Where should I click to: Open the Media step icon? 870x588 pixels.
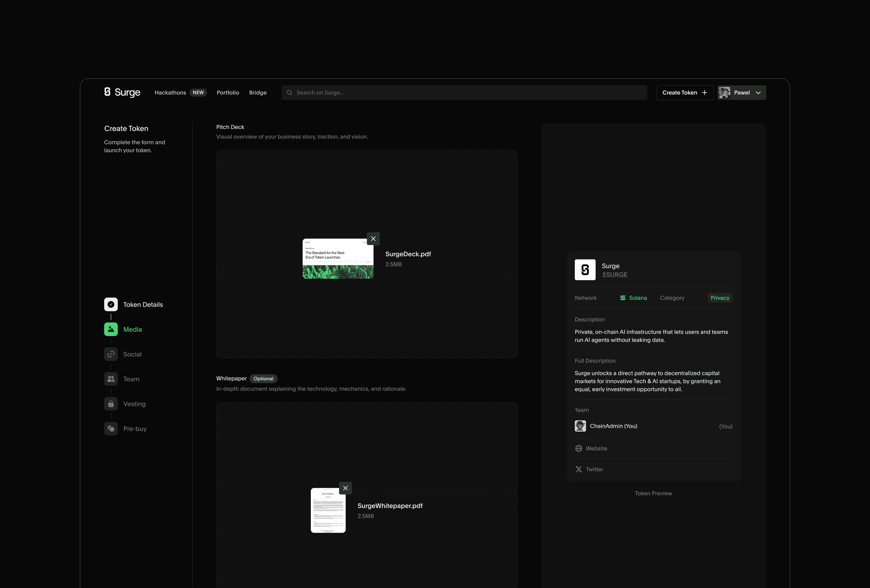click(x=111, y=329)
